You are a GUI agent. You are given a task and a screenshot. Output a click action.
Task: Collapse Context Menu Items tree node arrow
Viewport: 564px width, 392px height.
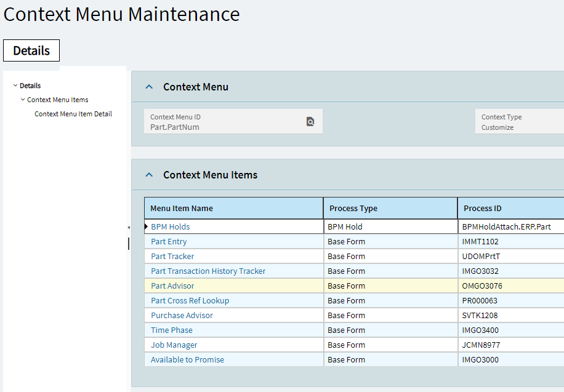(23, 100)
